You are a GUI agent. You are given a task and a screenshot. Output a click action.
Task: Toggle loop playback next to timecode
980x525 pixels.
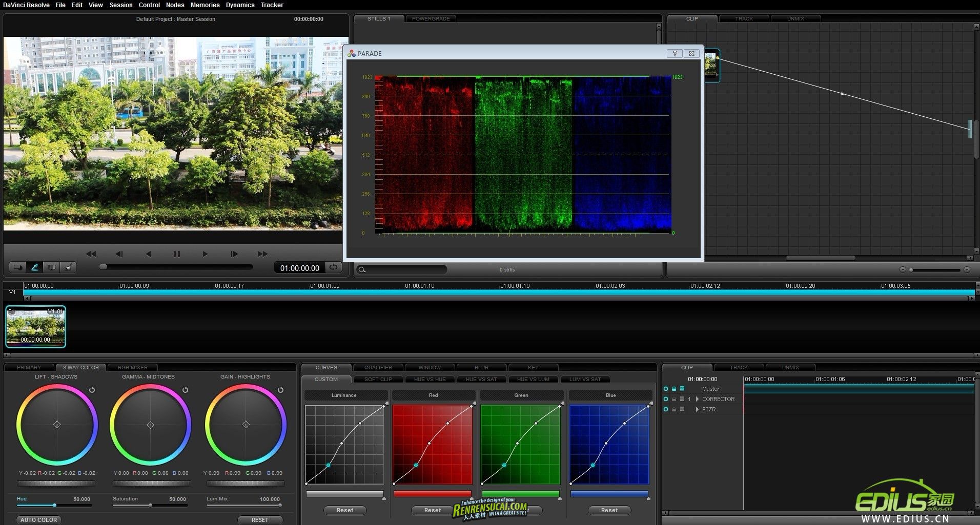click(334, 267)
